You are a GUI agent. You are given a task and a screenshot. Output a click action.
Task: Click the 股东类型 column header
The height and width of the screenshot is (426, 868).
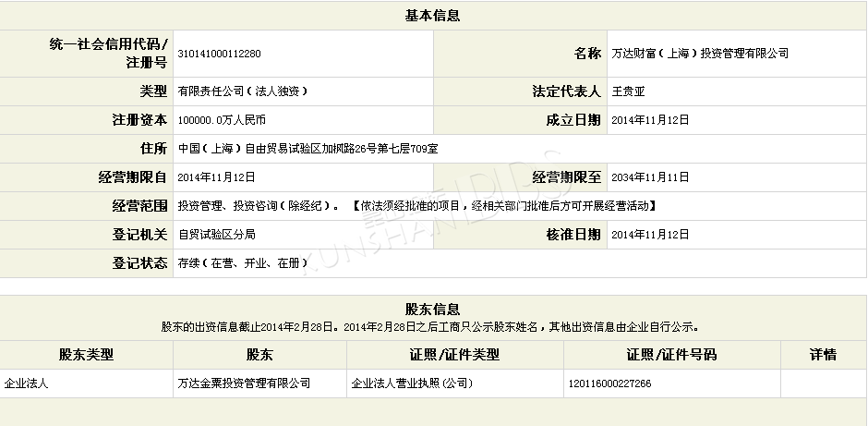(87, 355)
